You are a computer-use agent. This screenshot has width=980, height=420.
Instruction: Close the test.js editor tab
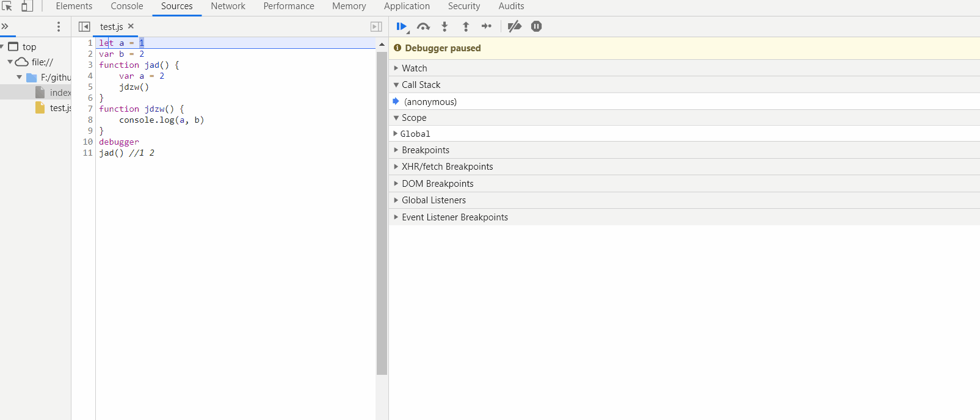click(x=131, y=26)
